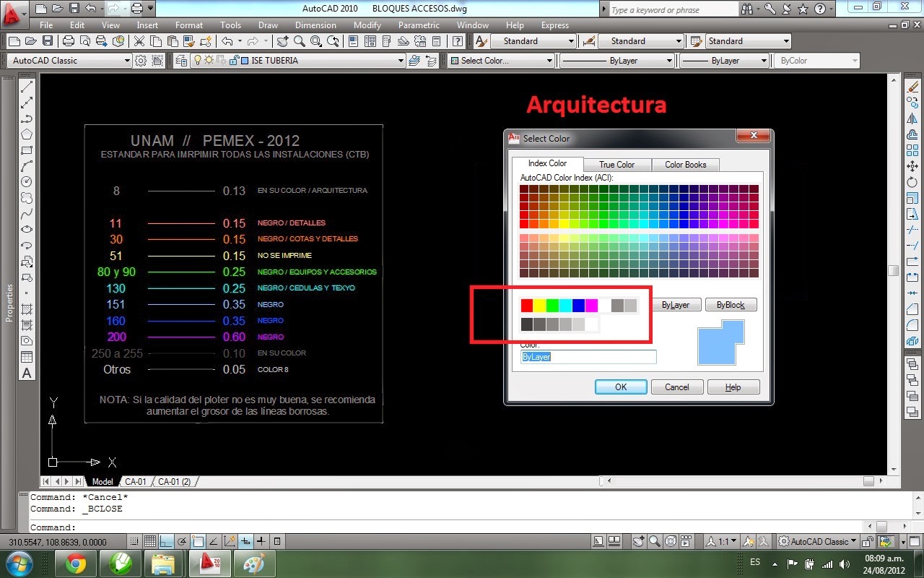The height and width of the screenshot is (578, 924).
Task: Expand the text style Standard dropdown
Action: (x=572, y=41)
